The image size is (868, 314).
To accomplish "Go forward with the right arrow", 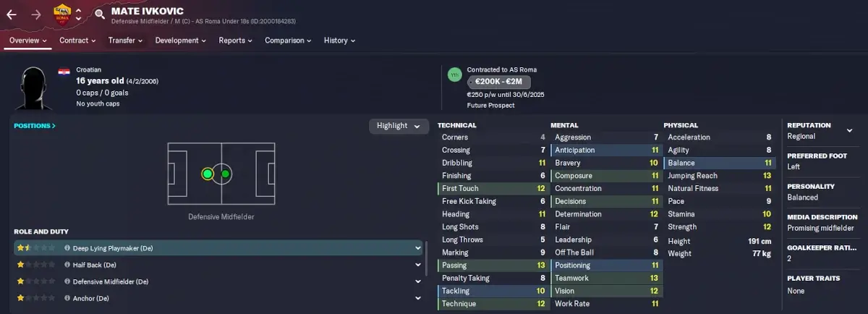I will click(x=36, y=14).
